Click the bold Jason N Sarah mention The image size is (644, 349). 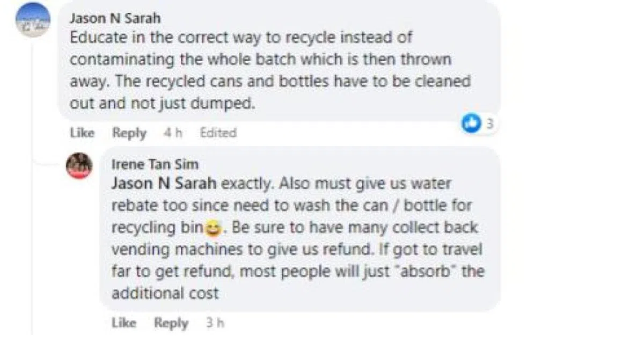[x=164, y=184]
